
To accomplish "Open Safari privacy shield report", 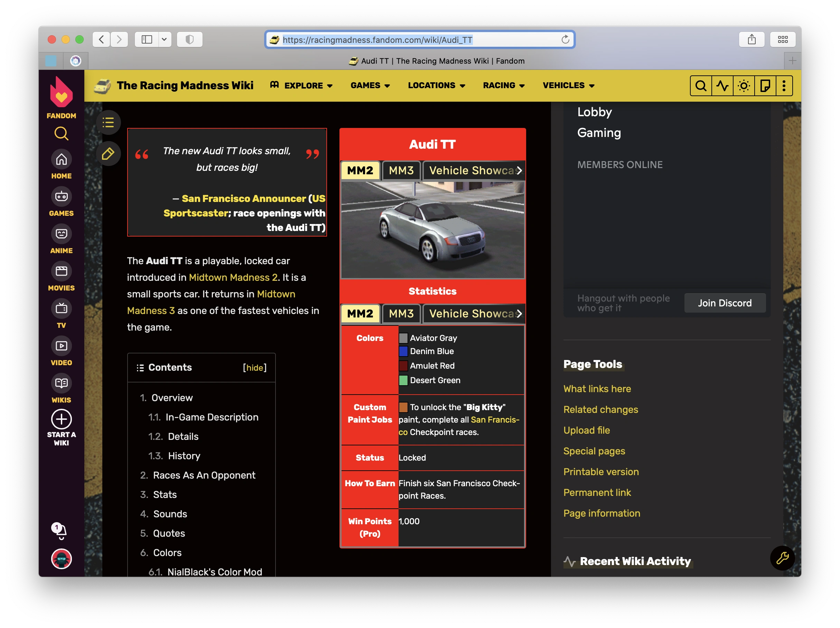I will point(189,39).
